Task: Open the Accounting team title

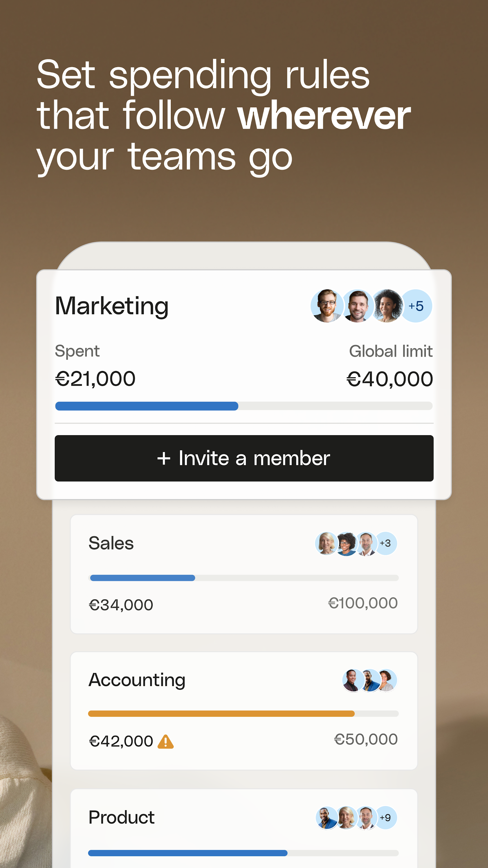Action: point(137,680)
